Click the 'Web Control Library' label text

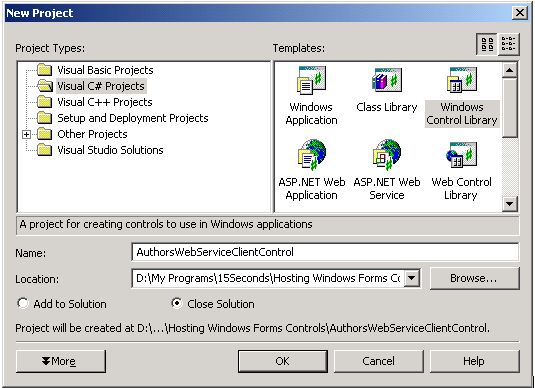click(461, 188)
